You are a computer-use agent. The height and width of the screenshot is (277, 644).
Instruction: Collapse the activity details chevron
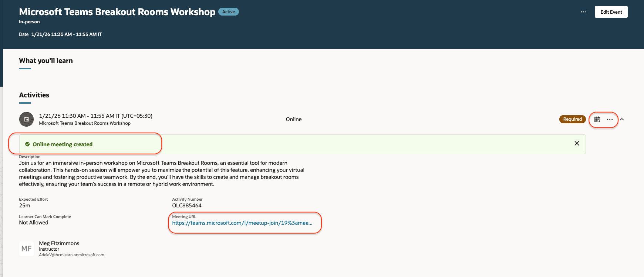[622, 119]
